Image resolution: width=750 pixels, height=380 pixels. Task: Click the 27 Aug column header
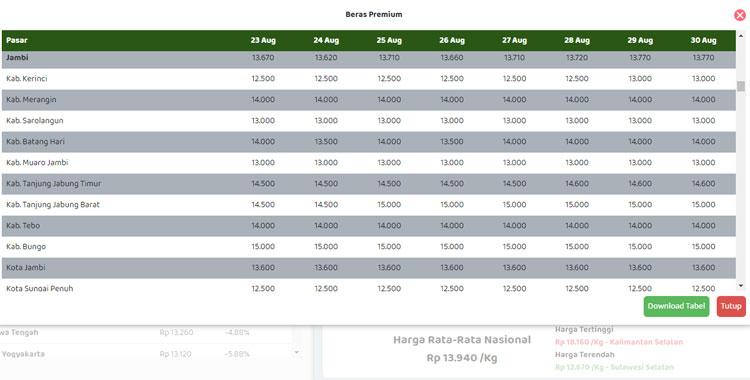tap(515, 40)
